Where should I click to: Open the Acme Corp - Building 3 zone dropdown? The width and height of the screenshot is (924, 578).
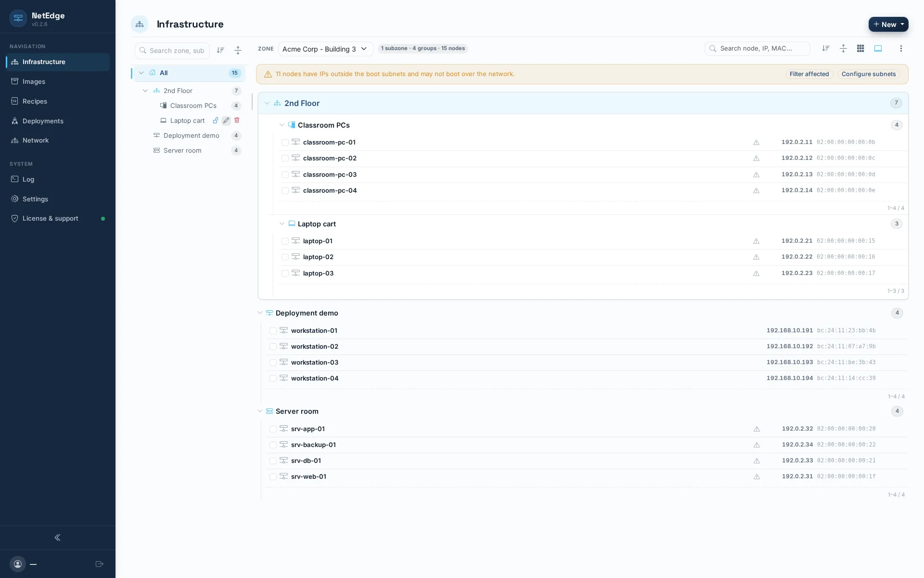pos(326,49)
